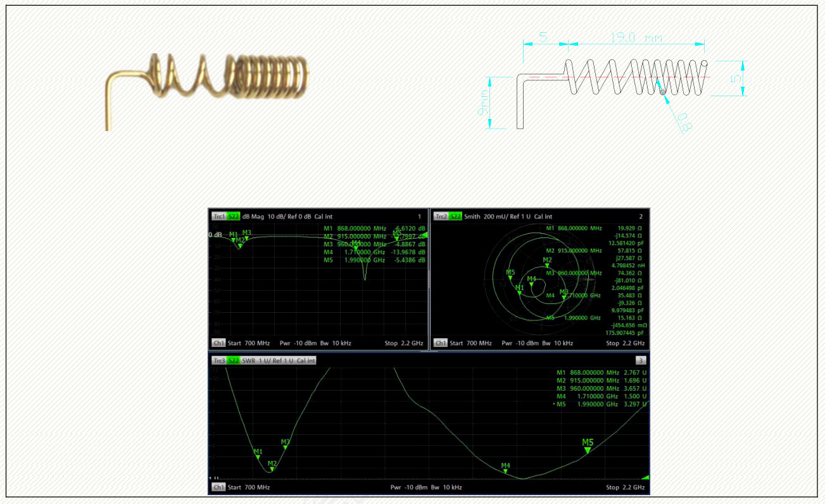Screen dimensions: 825x504
Task: Select marker M5 on the SWR curve
Action: 588,446
